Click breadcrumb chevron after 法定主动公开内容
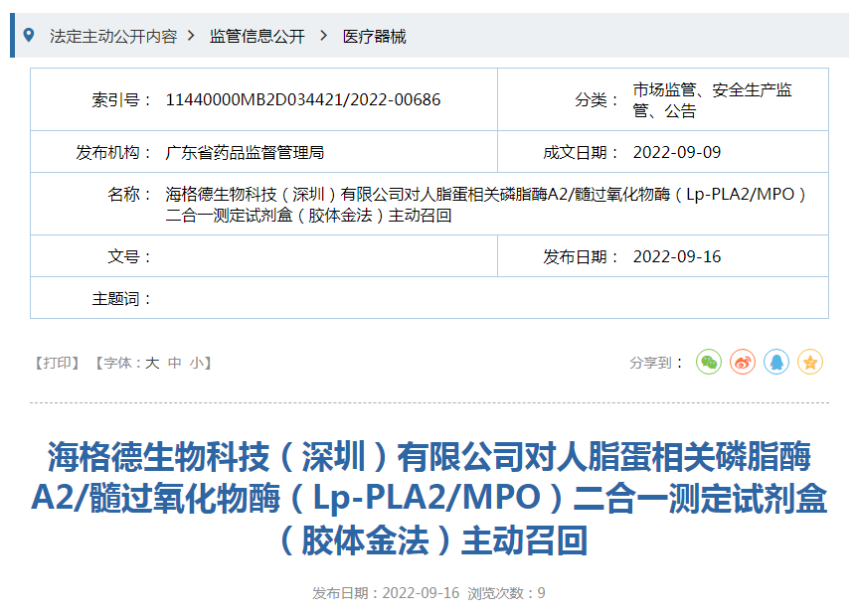Screen dimensions: 857x616 coord(191,36)
